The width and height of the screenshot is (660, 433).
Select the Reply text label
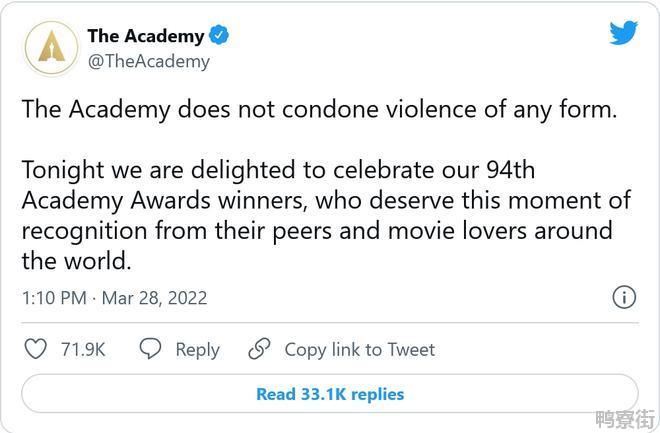click(197, 350)
